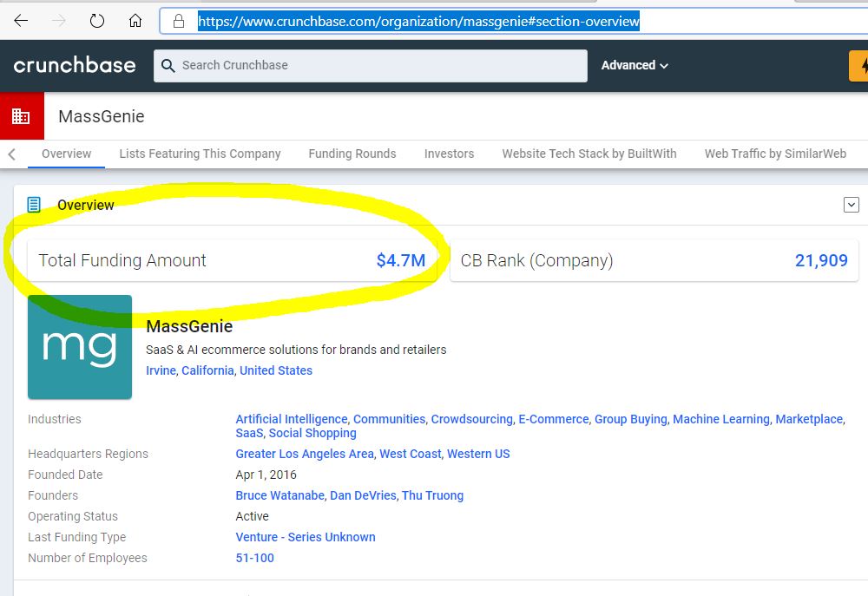
Task: Select Website Tech Stack by BuiltWith tab
Action: (589, 154)
